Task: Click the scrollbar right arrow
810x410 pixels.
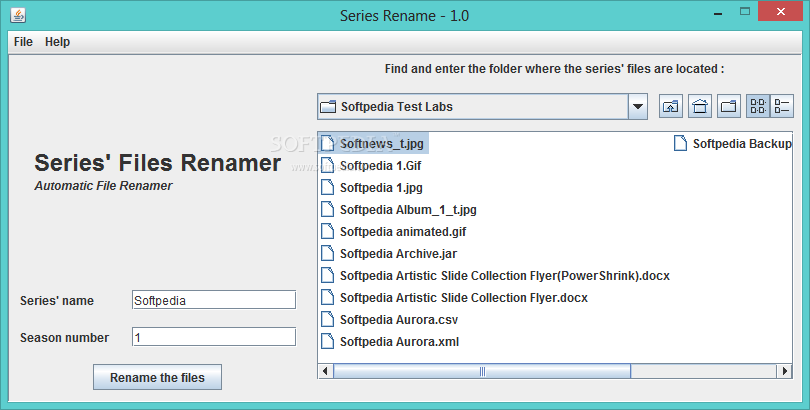Action: (x=785, y=371)
